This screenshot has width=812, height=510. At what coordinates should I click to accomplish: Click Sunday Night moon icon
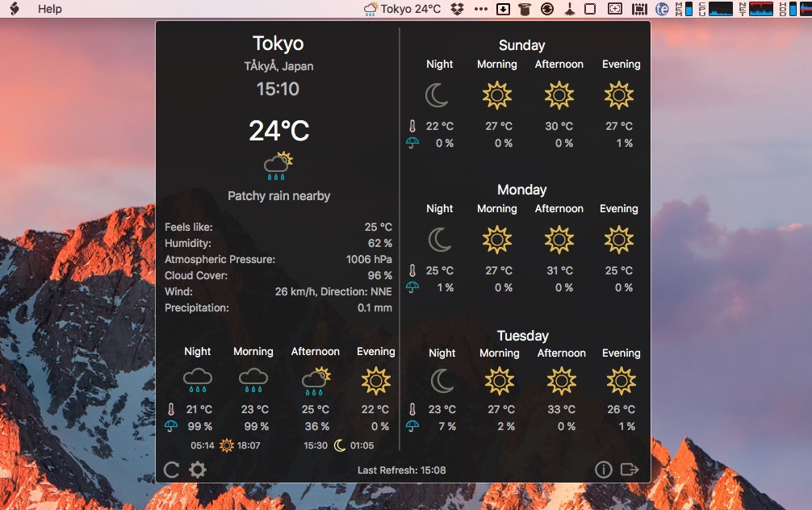click(x=437, y=95)
